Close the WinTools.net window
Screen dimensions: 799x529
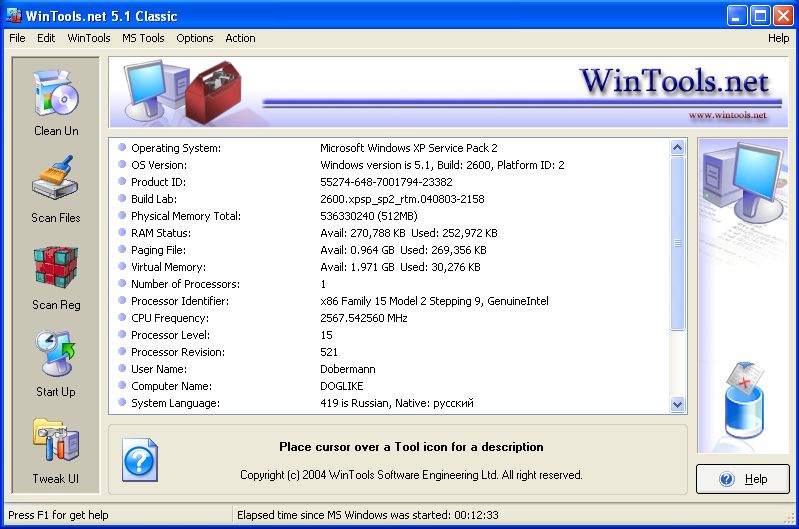tap(783, 16)
